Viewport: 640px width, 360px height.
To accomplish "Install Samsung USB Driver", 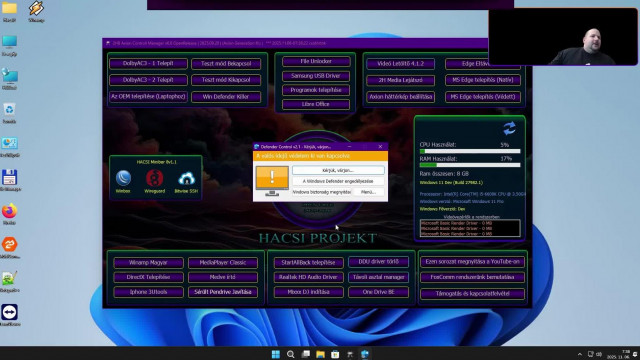I will 316,76.
